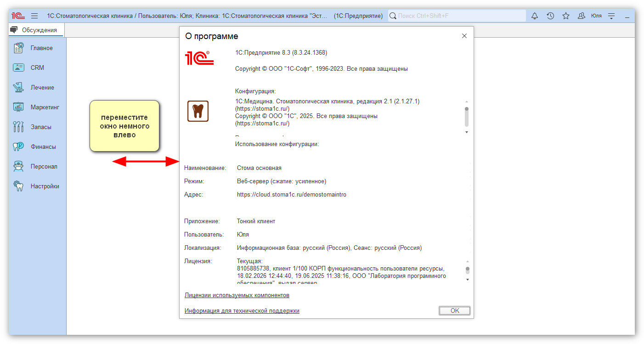The width and height of the screenshot is (644, 344).
Task: Click the Маркетинг chart icon
Action: 18,107
